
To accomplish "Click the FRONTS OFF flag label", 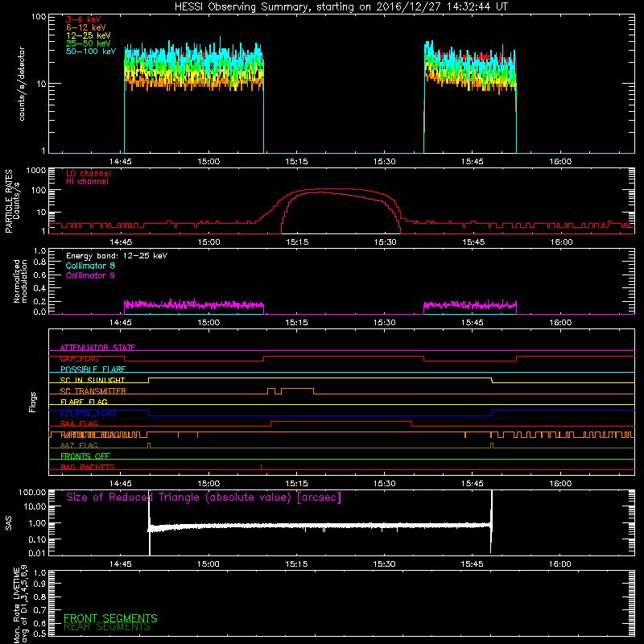I will pyautogui.click(x=85, y=456).
